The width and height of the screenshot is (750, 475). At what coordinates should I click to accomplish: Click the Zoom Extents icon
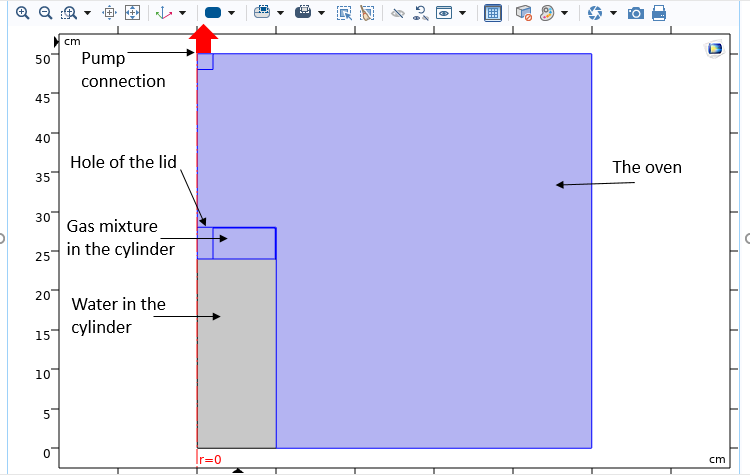point(132,13)
